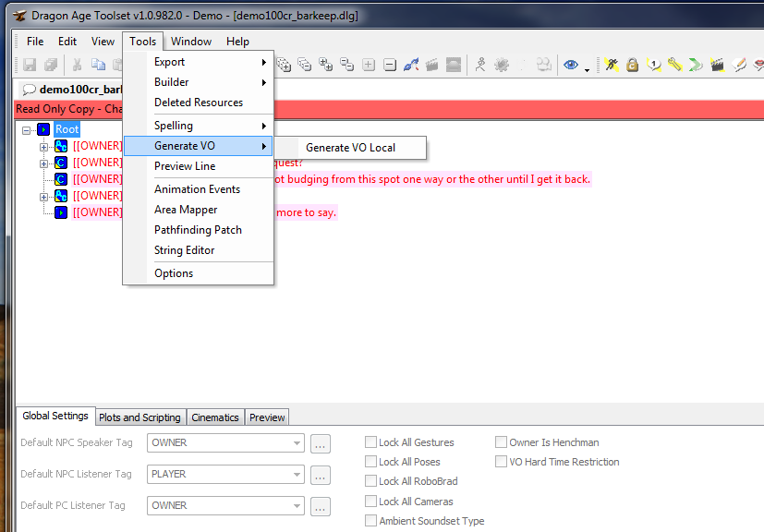
Task: Select Generate VO Local submenu item
Action: coord(350,148)
